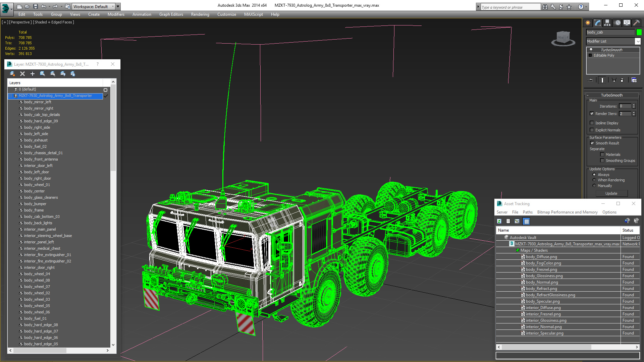The width and height of the screenshot is (644, 362).
Task: Open Bitmap Performance and Memory menu
Action: 567,212
